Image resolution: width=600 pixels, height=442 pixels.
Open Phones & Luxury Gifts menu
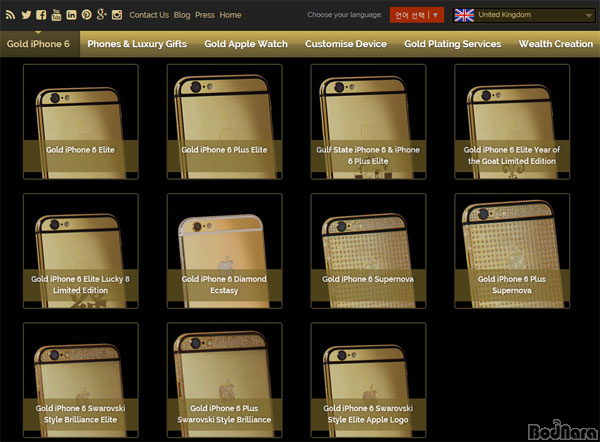(x=137, y=44)
